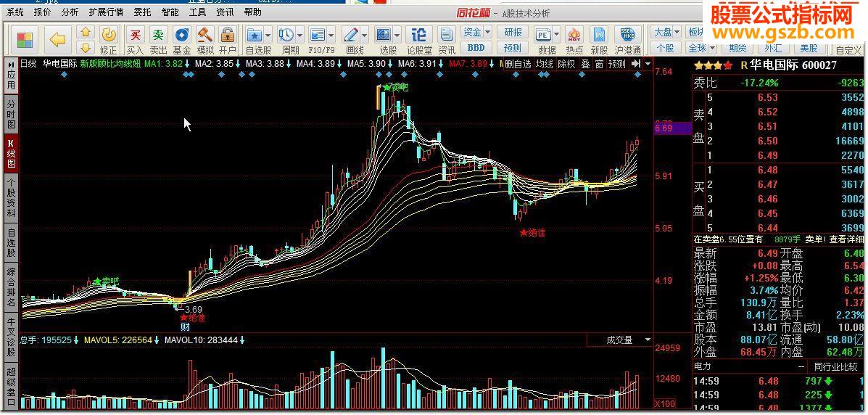Image resolution: width=868 pixels, height=415 pixels.
Task: Click the star rating beside 华电国际
Action: [x=714, y=65]
